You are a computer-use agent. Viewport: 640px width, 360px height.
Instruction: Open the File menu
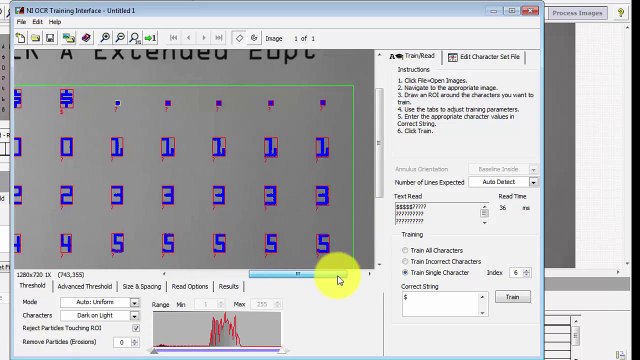click(x=21, y=22)
